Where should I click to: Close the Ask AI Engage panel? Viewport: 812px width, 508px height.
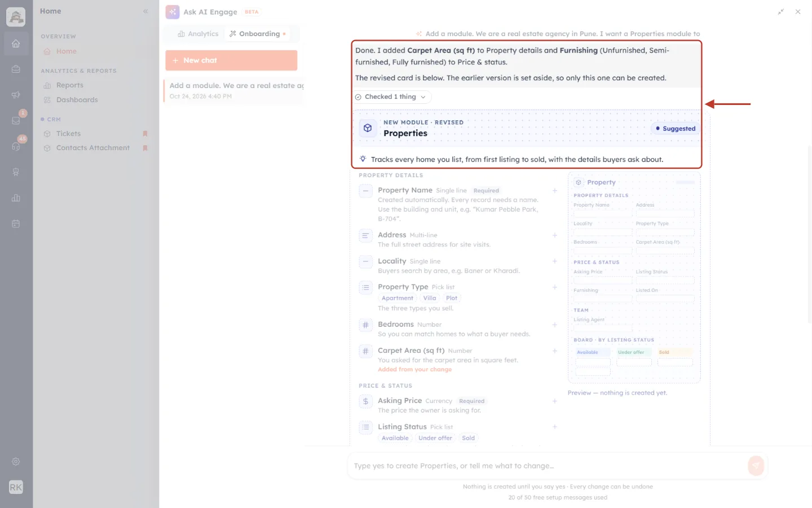tap(798, 11)
